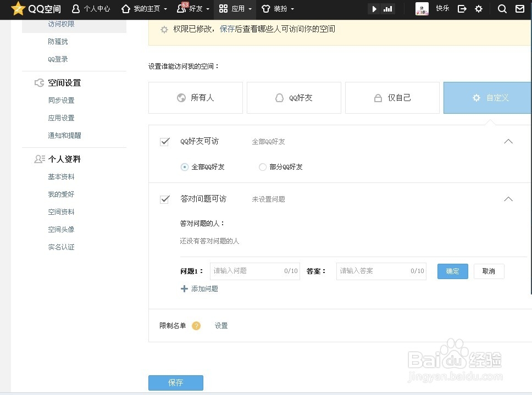Click the QQ空间 star logo
Image resolution: width=532 pixels, height=395 pixels.
[18, 8]
